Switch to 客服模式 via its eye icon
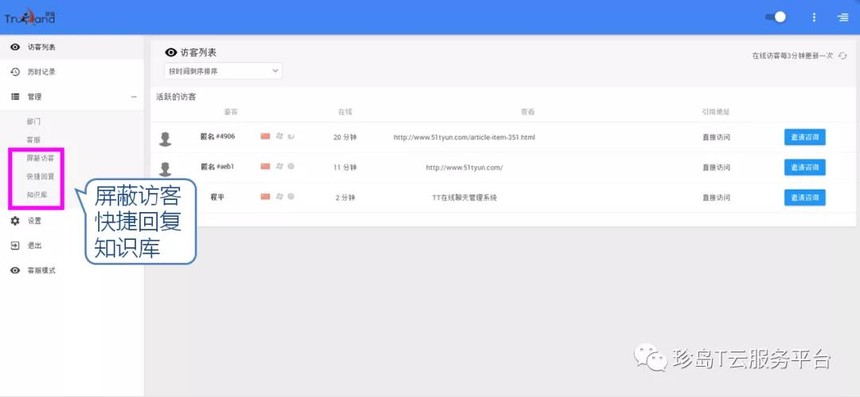Screen dimensions: 860x397 tap(15, 270)
